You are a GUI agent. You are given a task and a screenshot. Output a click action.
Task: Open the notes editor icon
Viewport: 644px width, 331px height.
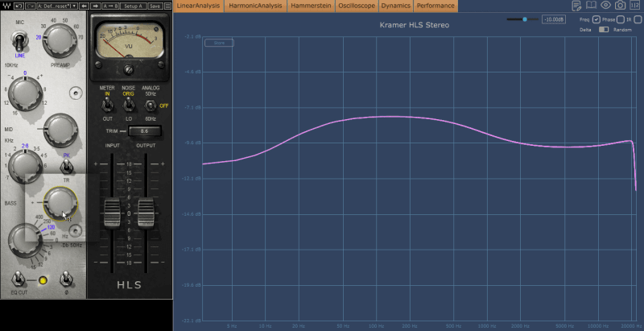click(x=576, y=6)
